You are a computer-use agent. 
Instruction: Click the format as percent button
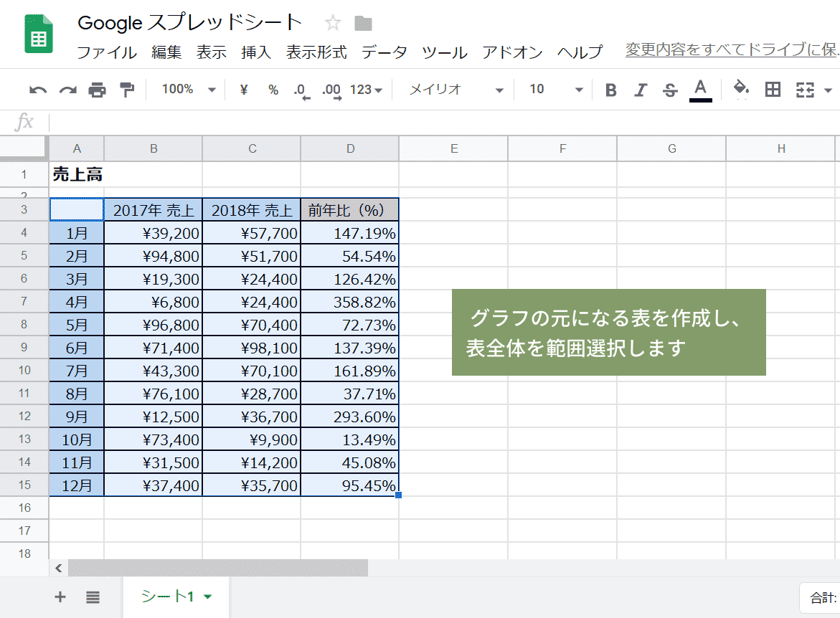pyautogui.click(x=273, y=90)
